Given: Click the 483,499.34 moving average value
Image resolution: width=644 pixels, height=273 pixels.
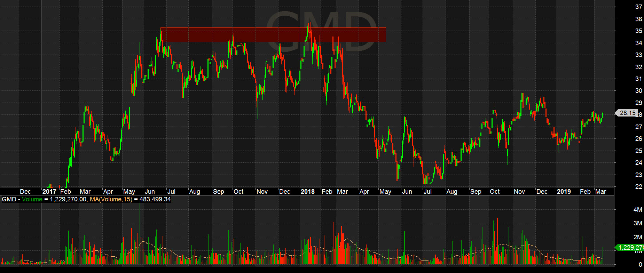Looking at the screenshot, I should (155, 199).
